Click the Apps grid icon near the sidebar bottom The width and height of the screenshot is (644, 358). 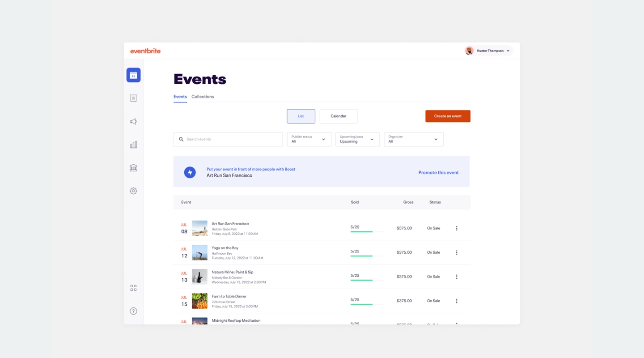[x=133, y=288]
